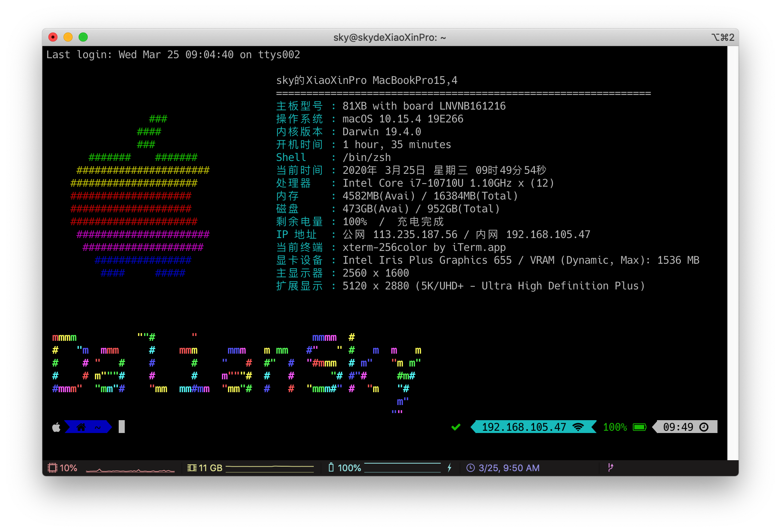
Task: Click the 1 hour, 35 minutes uptime
Action: pos(397,145)
